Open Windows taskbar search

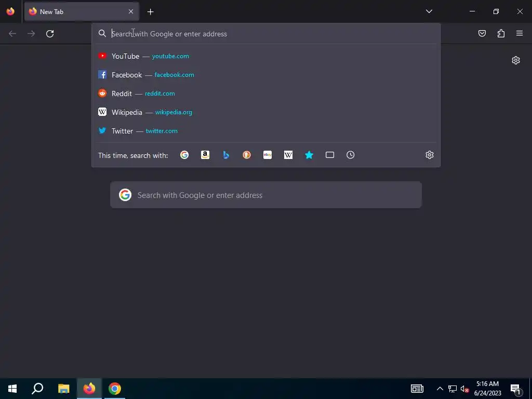(x=37, y=389)
